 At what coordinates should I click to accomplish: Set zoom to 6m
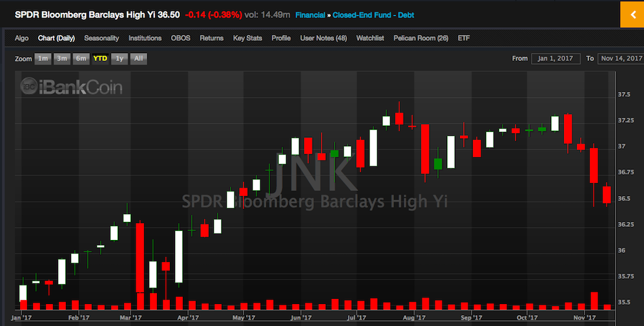tap(81, 58)
